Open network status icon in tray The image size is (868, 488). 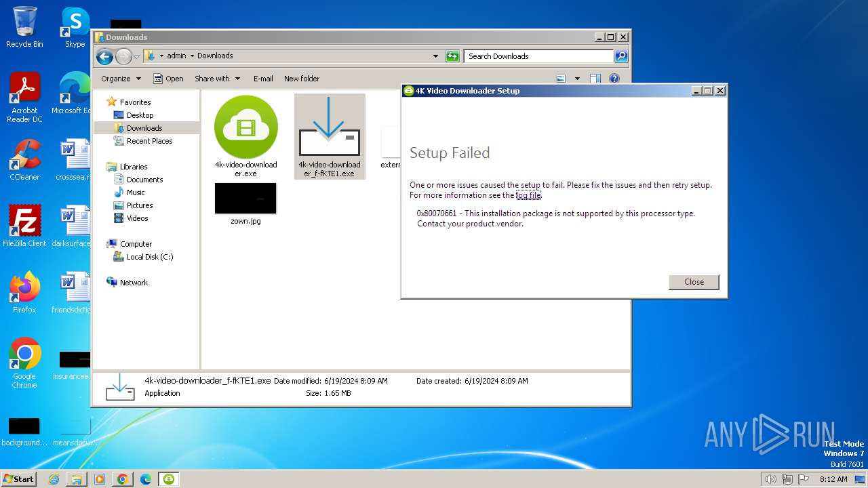coord(787,479)
